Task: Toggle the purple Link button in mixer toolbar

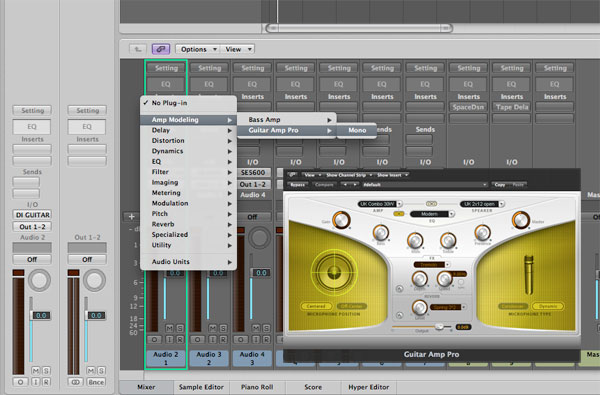Action: pyautogui.click(x=161, y=49)
